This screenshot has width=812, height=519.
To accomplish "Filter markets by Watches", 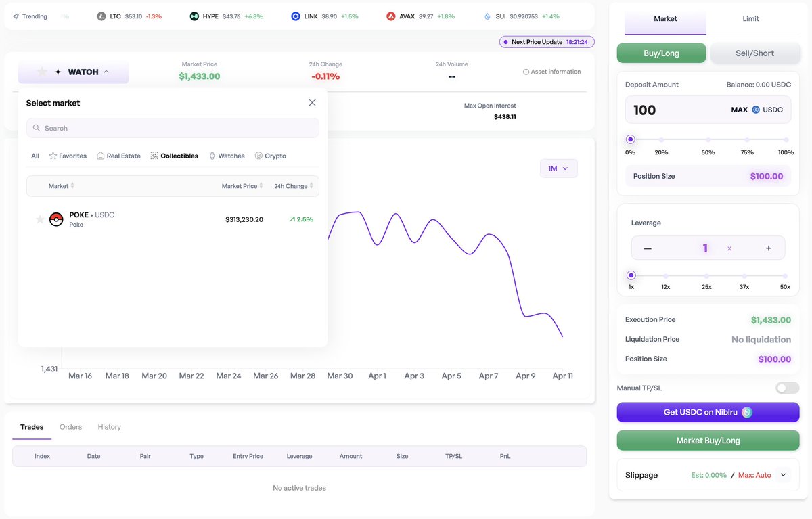I will pyautogui.click(x=227, y=156).
